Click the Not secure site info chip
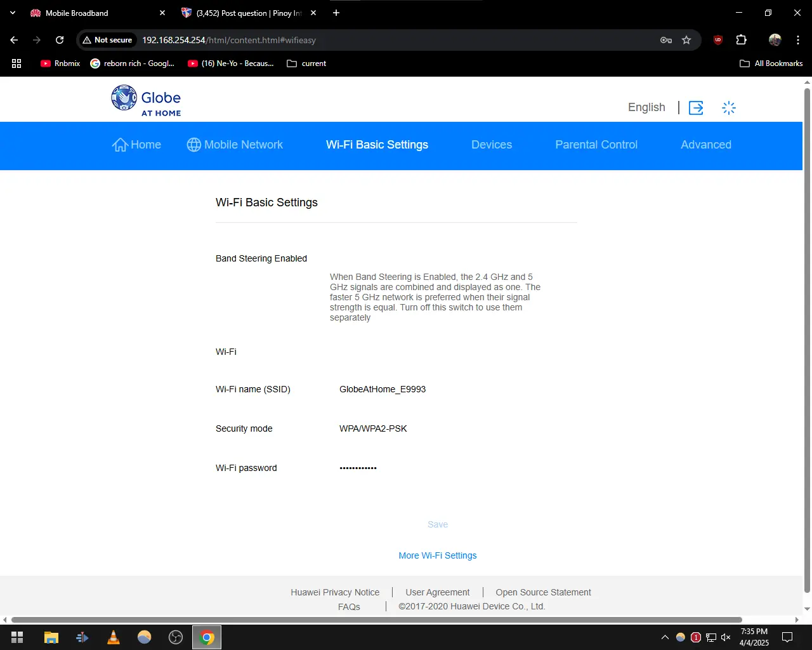The height and width of the screenshot is (650, 812). 108,40
